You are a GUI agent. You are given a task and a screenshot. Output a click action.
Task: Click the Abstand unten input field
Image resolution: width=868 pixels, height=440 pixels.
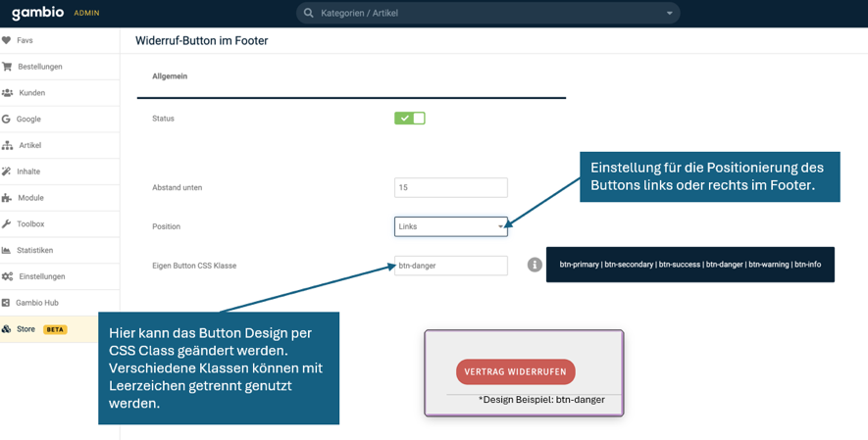point(450,187)
